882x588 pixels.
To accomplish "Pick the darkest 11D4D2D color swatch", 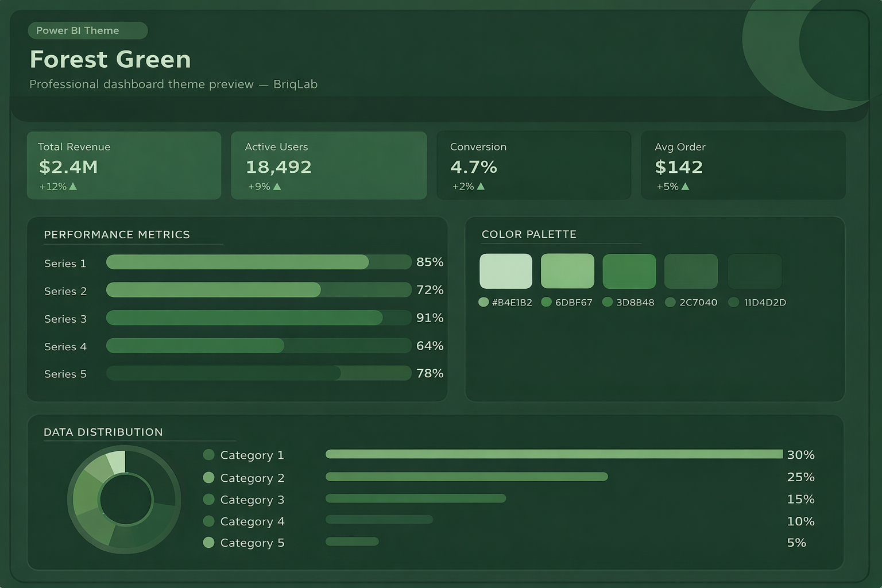I will pyautogui.click(x=755, y=271).
